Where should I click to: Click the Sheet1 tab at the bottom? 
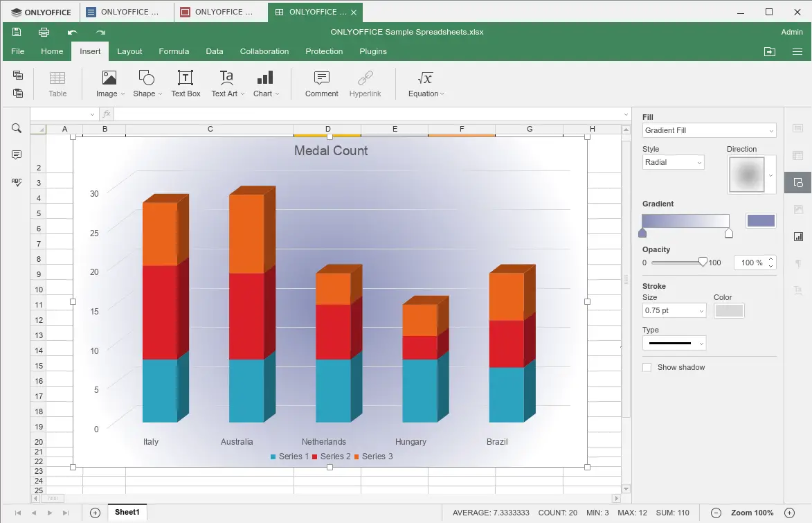pyautogui.click(x=127, y=512)
